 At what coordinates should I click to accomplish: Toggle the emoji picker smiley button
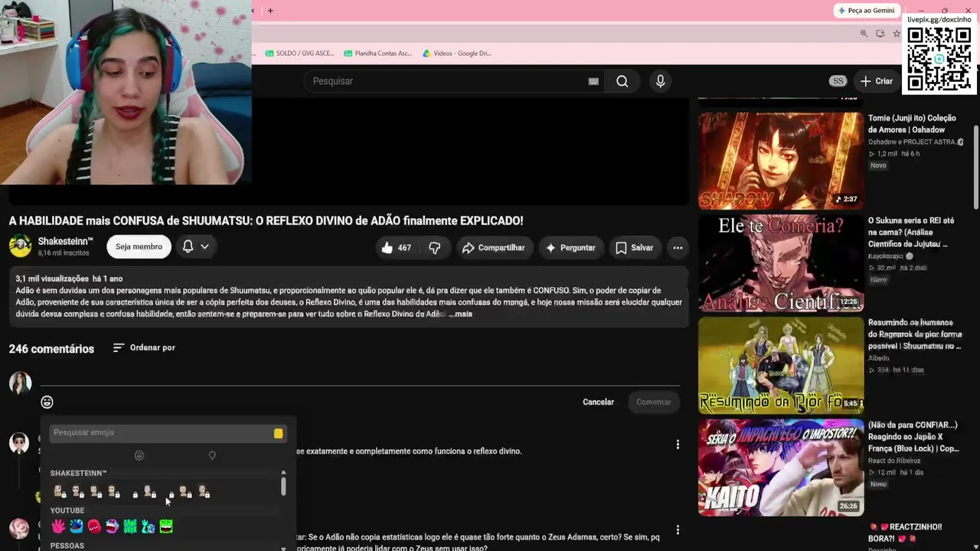(x=47, y=402)
